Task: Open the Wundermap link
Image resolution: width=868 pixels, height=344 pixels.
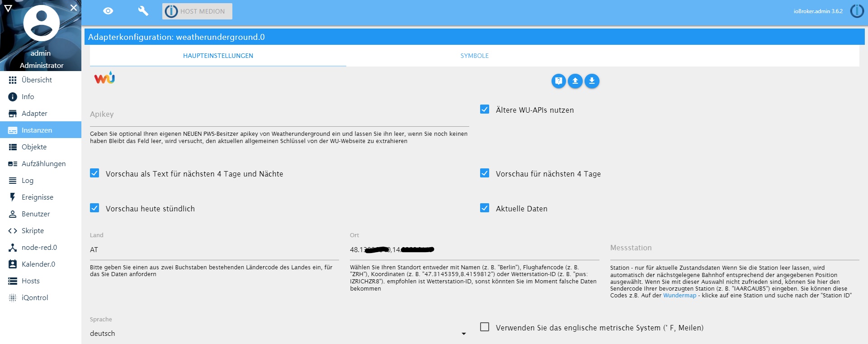Action: coord(679,296)
